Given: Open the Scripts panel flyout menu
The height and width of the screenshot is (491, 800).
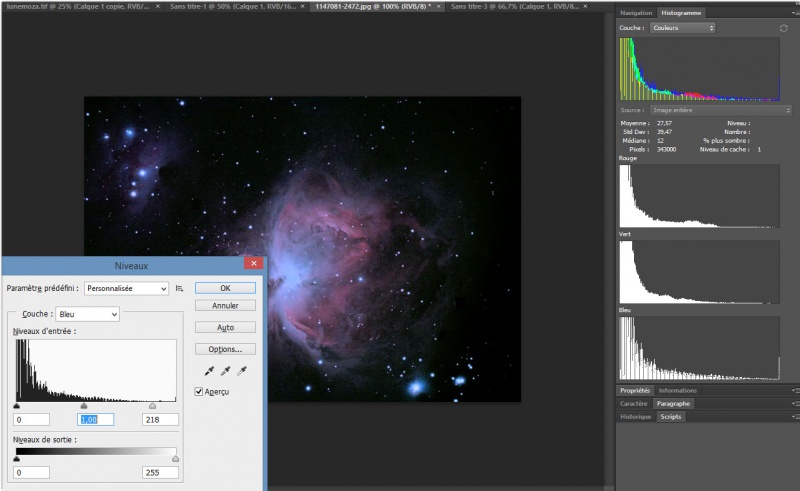Looking at the screenshot, I should [795, 416].
